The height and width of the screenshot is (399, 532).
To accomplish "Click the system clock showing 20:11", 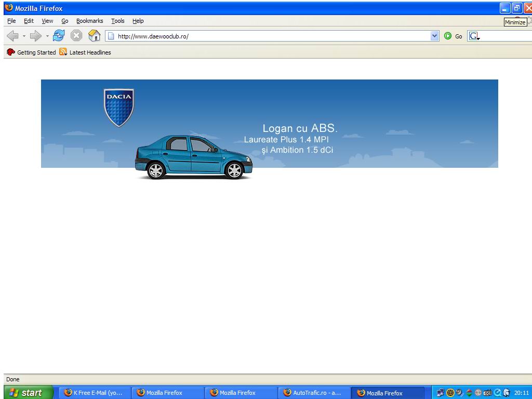I will click(x=521, y=393).
